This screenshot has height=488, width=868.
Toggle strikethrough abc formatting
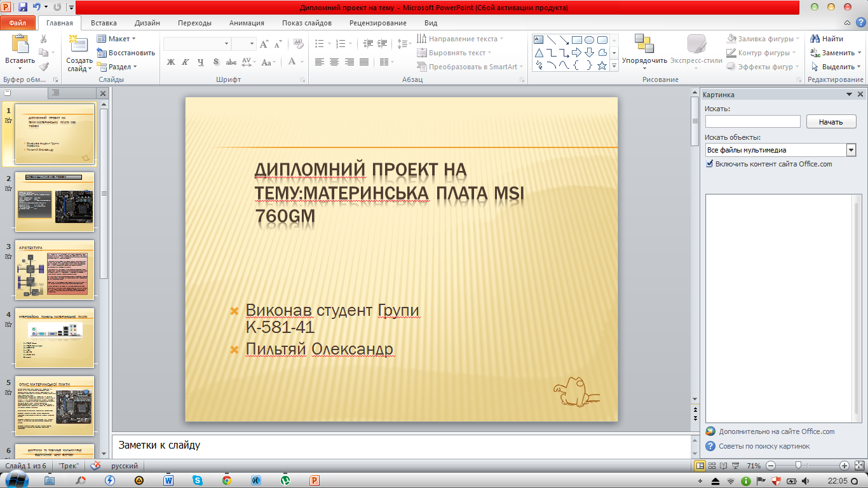tap(231, 62)
